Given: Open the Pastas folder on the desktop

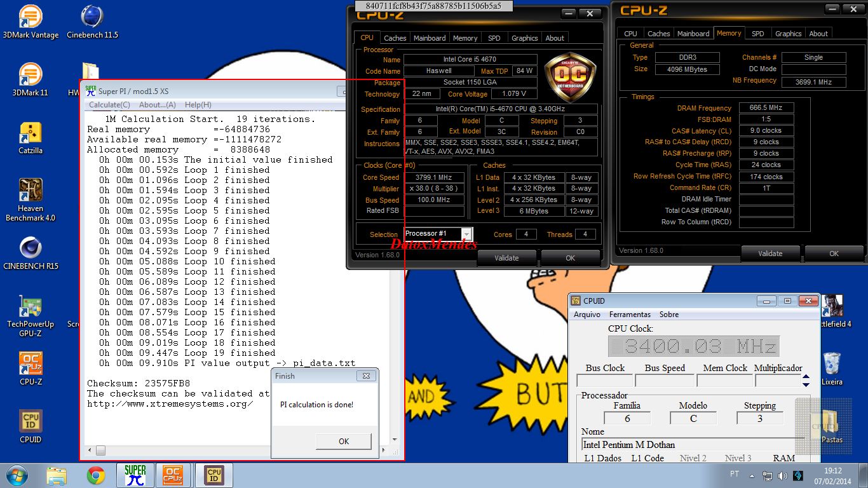Looking at the screenshot, I should click(832, 426).
